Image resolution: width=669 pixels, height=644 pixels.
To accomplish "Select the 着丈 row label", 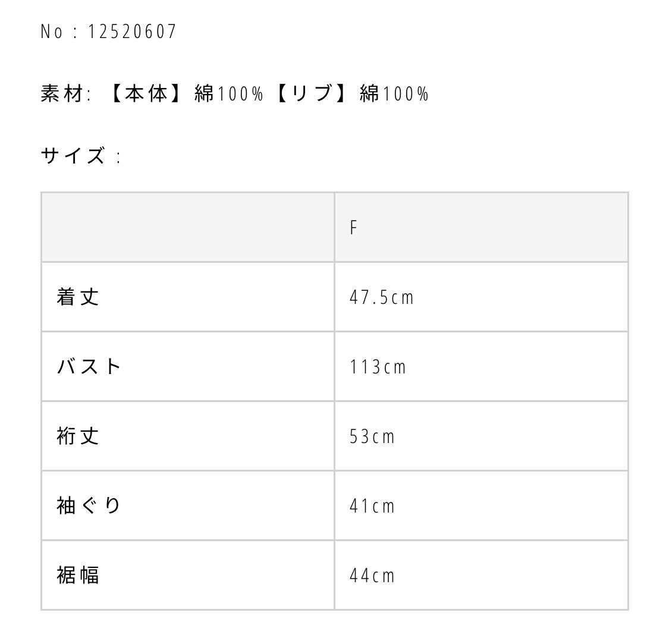I will click(x=78, y=297).
